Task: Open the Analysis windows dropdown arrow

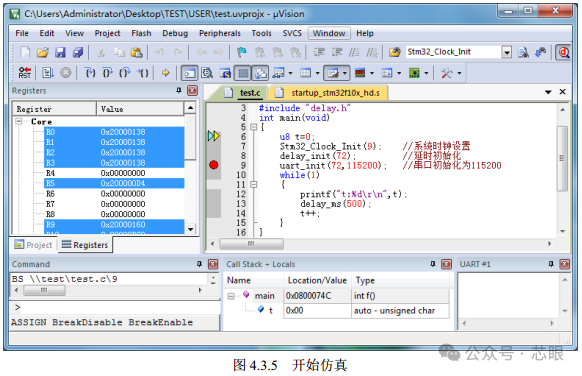Action: tap(372, 73)
